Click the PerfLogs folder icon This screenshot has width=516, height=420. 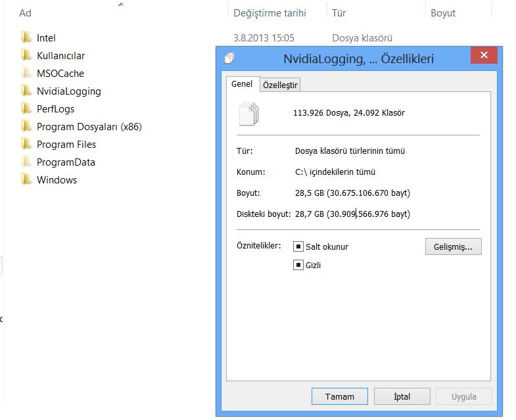click(26, 109)
